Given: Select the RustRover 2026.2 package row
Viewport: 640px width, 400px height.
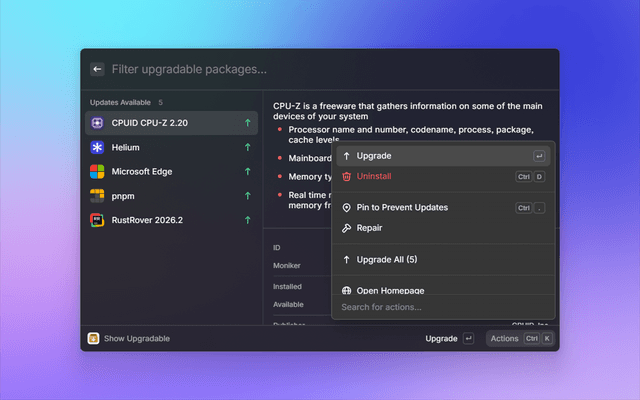Looking at the screenshot, I should [171, 220].
